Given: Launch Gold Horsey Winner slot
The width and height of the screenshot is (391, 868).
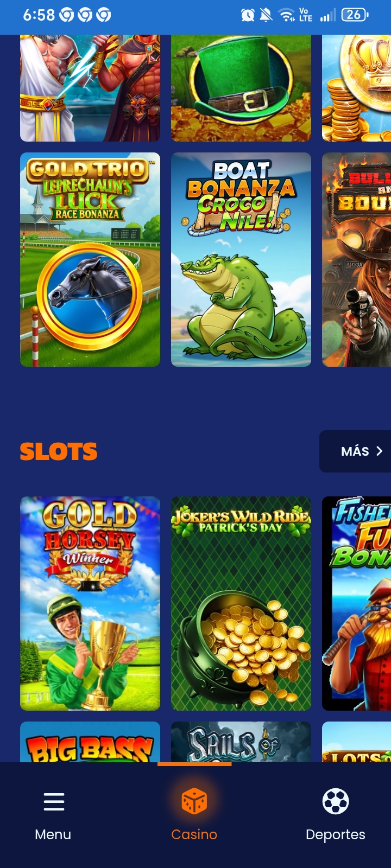Looking at the screenshot, I should [x=90, y=603].
